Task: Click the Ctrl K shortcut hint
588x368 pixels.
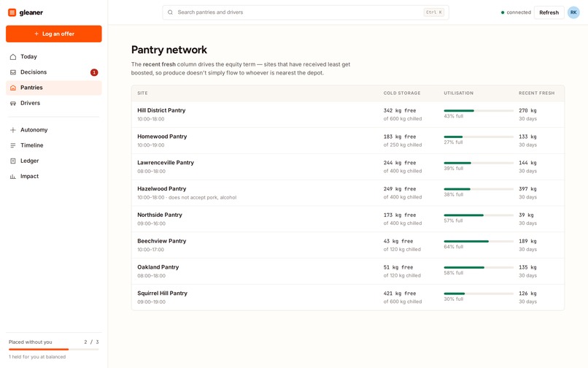Action: click(434, 12)
